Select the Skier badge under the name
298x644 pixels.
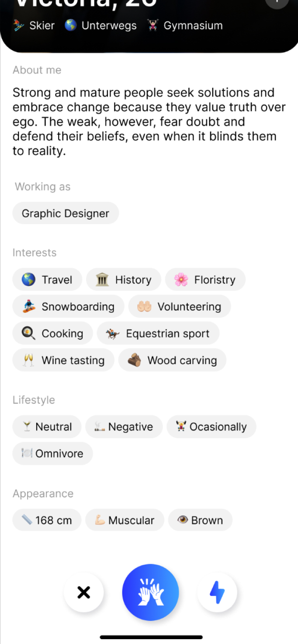tap(33, 25)
